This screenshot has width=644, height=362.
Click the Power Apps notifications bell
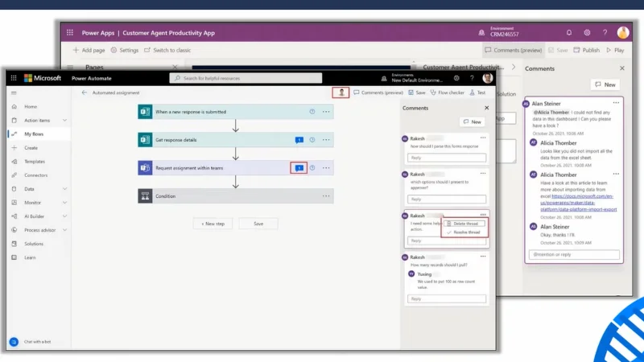(x=569, y=32)
